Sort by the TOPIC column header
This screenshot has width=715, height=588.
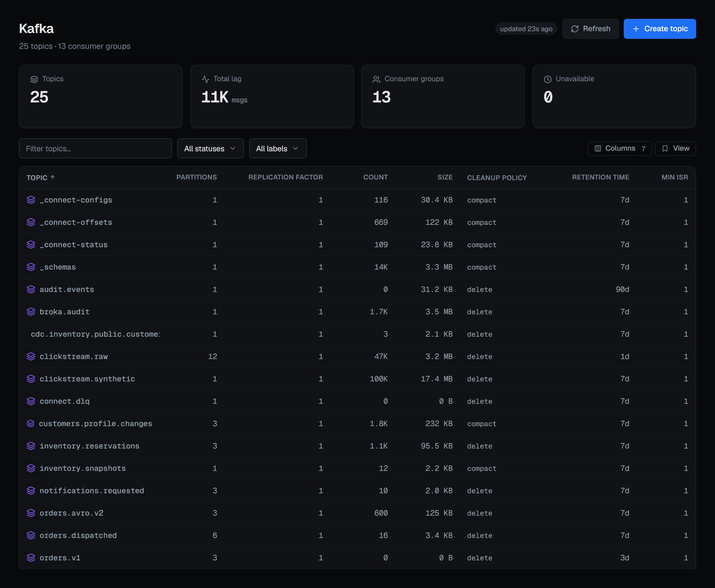coord(41,177)
